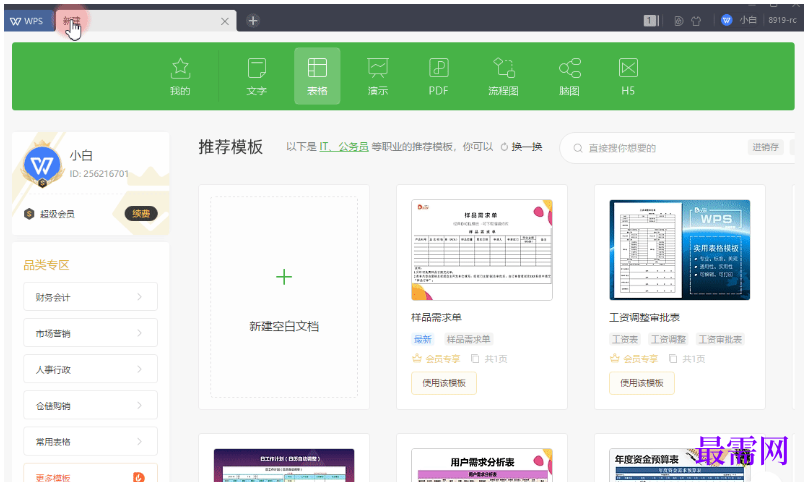The height and width of the screenshot is (482, 807).
Task: Click the 续费 renew button
Action: [x=141, y=213]
